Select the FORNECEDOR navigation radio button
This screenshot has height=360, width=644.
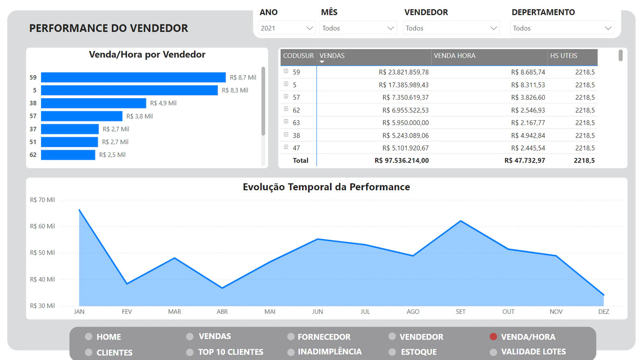pyautogui.click(x=291, y=337)
